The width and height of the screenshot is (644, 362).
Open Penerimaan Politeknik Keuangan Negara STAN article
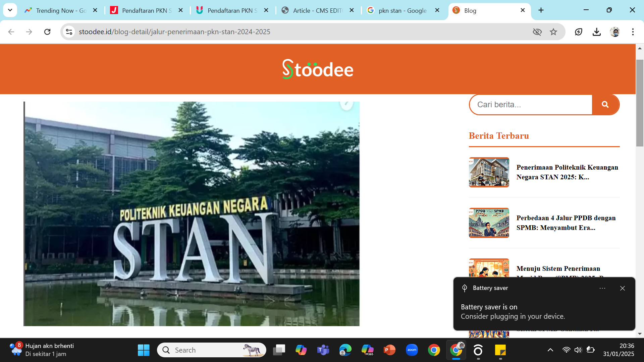point(567,172)
